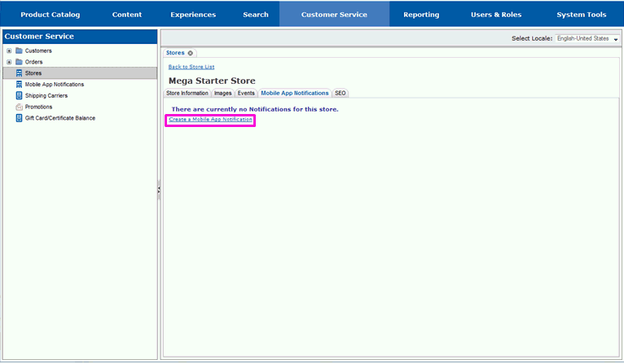
Task: Click the Mega Starter Store heading
Action: click(212, 81)
